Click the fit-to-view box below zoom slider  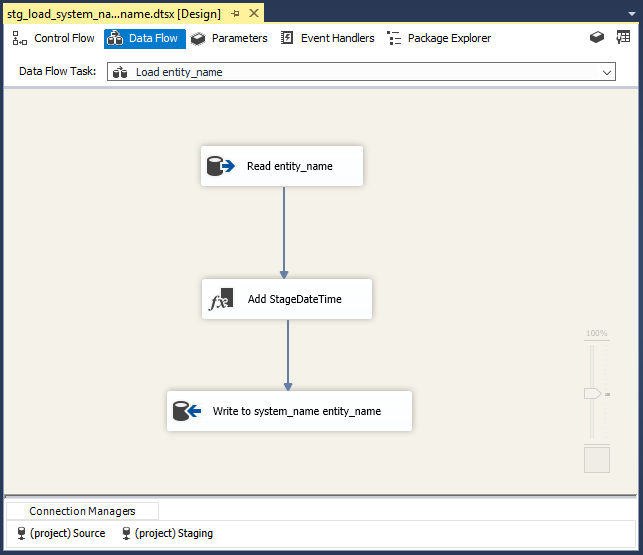click(x=597, y=460)
